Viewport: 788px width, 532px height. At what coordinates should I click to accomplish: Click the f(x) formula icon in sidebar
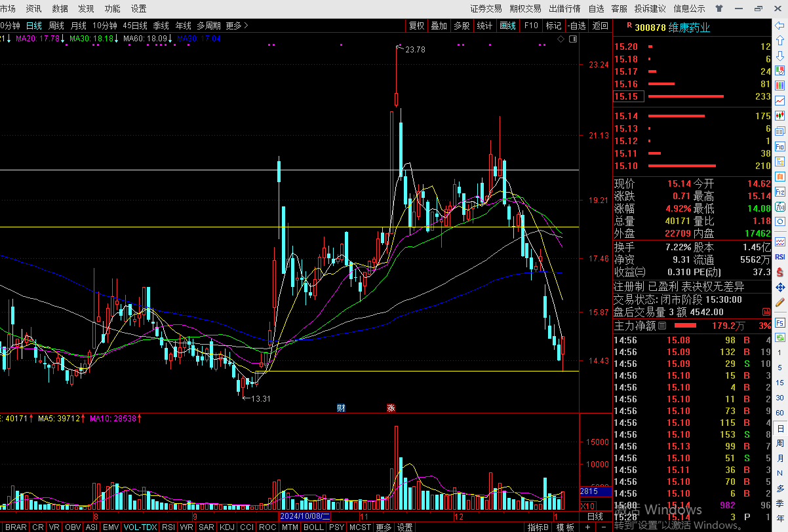click(x=780, y=207)
